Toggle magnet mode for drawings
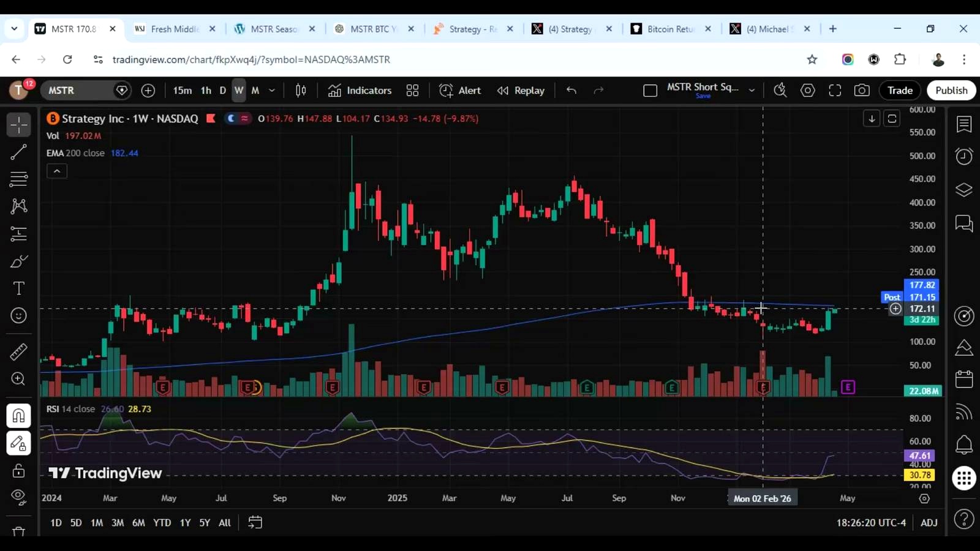 pos(18,416)
